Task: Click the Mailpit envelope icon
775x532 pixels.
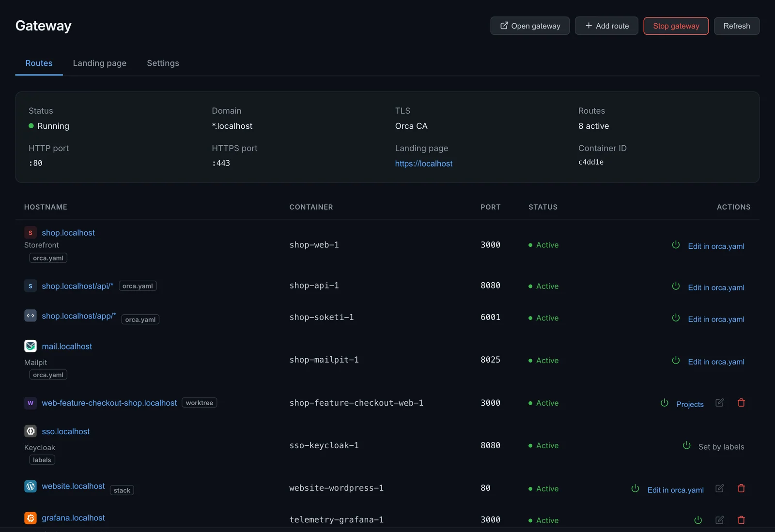Action: click(x=31, y=346)
